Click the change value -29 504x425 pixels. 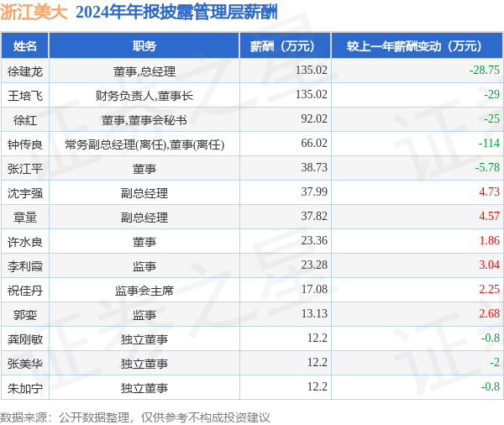(x=491, y=94)
